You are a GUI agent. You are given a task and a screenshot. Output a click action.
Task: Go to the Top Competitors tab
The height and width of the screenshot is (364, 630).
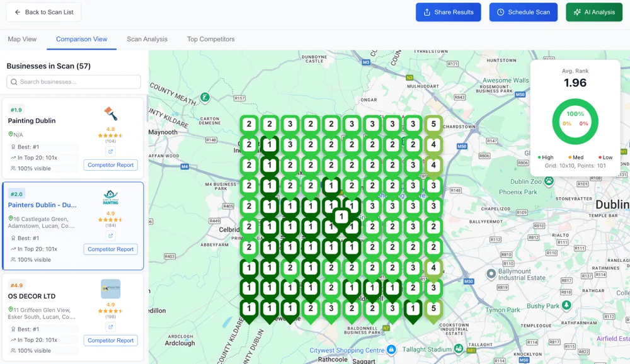click(210, 39)
